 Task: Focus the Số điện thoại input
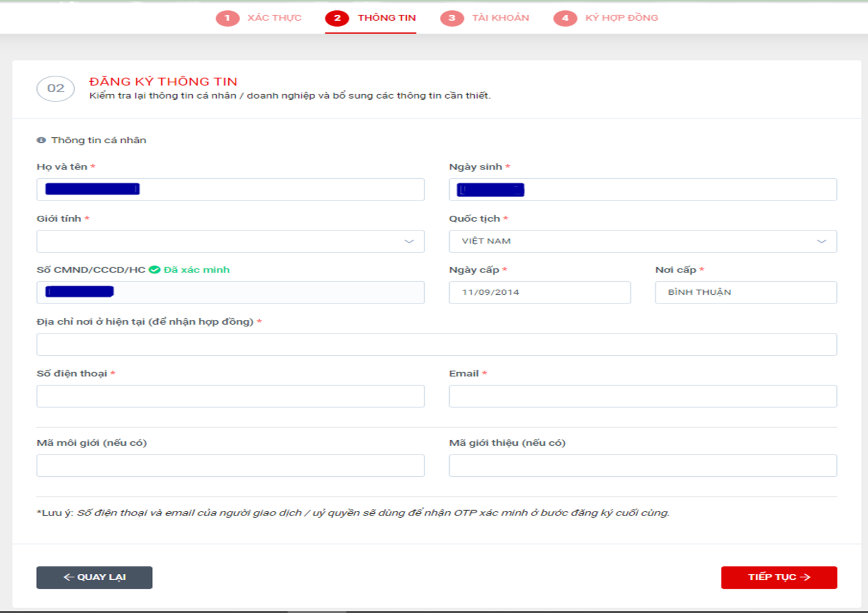pos(230,396)
